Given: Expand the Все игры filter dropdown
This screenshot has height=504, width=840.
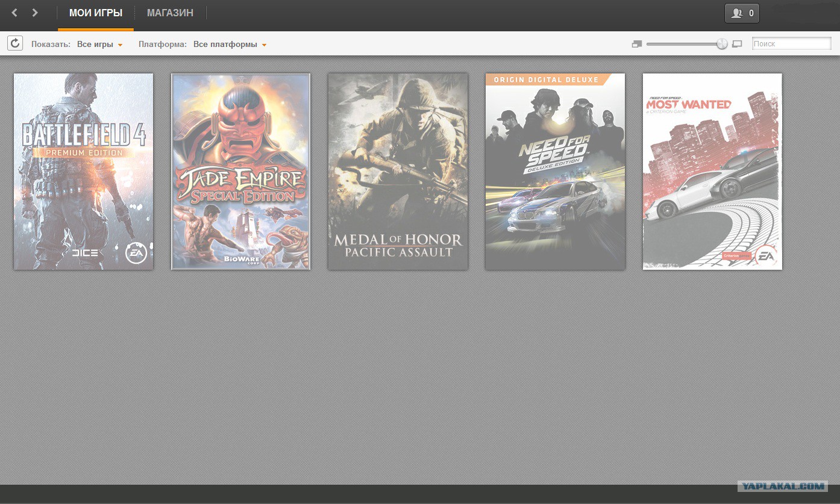Looking at the screenshot, I should click(100, 45).
